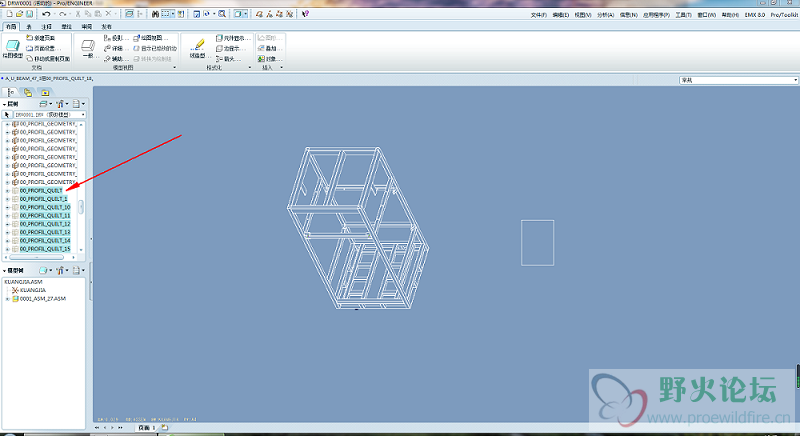Switch to the first Layout ribbon tab
This screenshot has height=436, width=800.
coord(11,27)
